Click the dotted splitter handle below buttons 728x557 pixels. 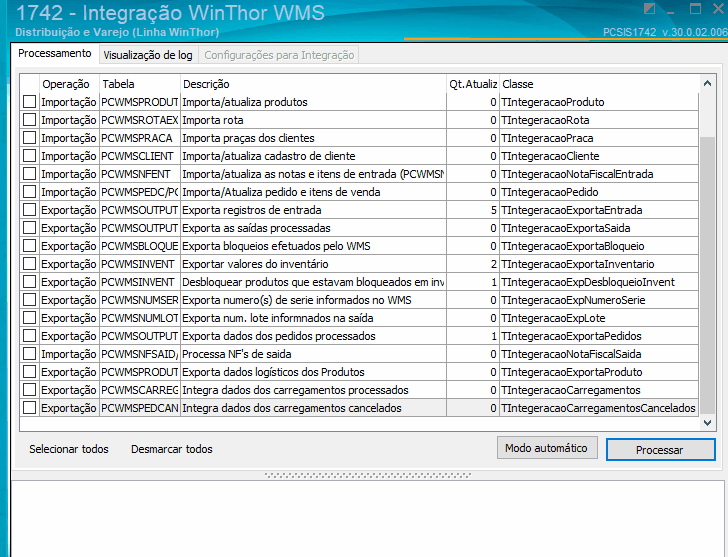[368, 475]
